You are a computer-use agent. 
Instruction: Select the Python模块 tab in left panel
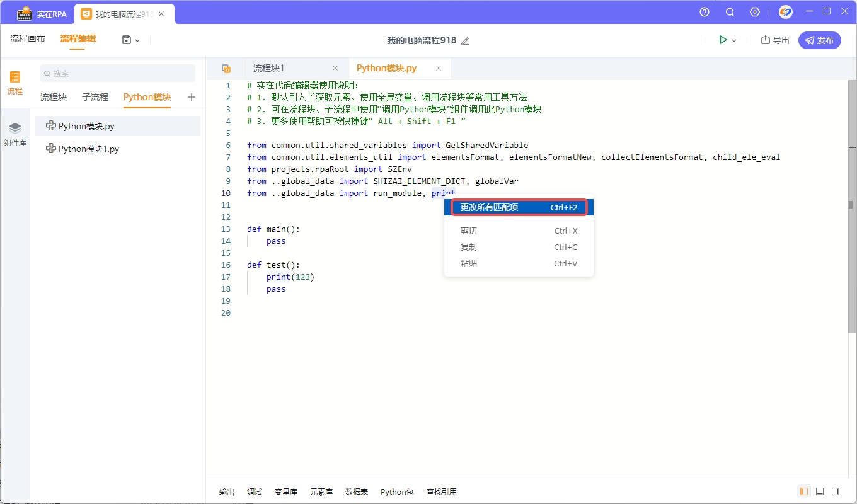(x=147, y=97)
